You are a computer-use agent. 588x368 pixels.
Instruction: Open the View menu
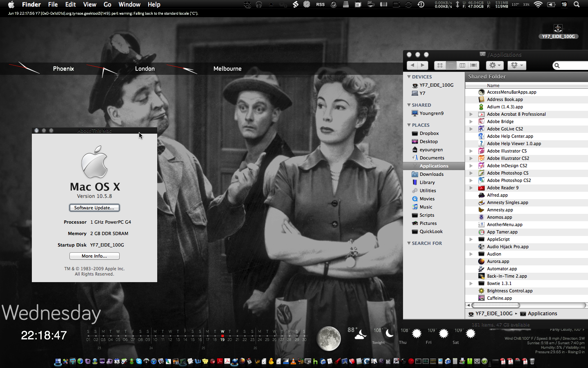tap(90, 4)
